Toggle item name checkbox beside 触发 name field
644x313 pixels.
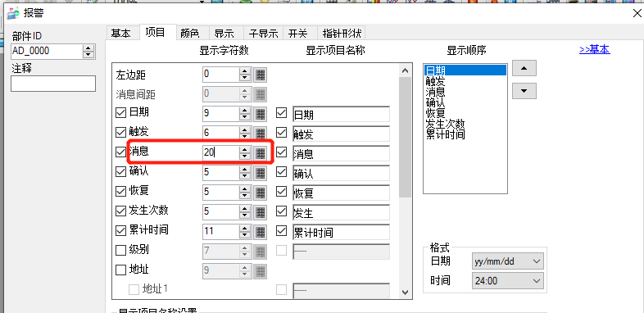click(x=281, y=132)
